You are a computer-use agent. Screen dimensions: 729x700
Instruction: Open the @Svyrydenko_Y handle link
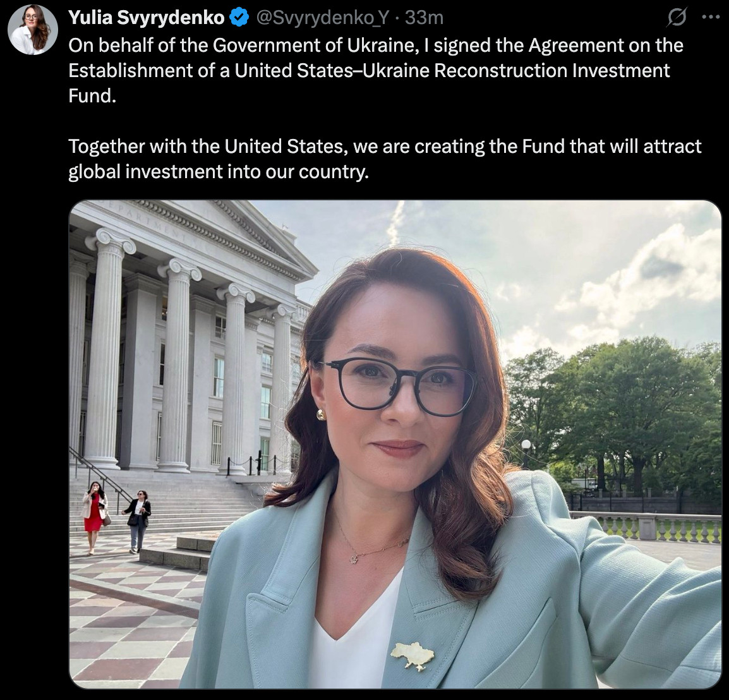coord(323,18)
